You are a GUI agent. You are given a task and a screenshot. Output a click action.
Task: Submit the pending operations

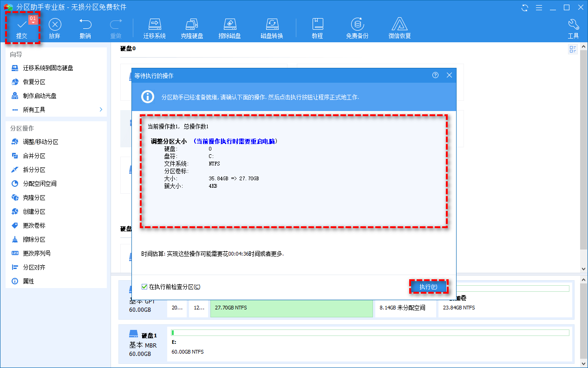pos(22,27)
